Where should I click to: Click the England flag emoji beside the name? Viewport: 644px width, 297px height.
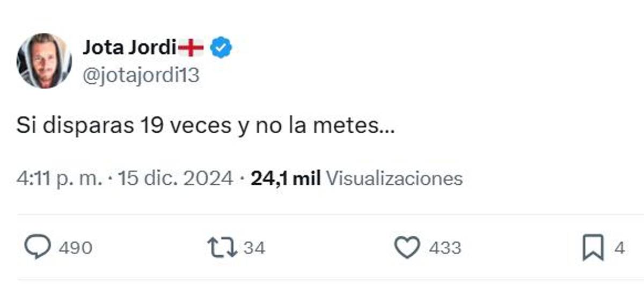click(x=191, y=48)
